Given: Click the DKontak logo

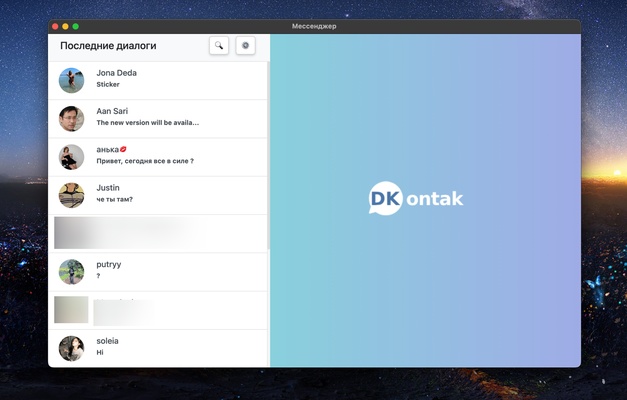Looking at the screenshot, I should click(416, 198).
